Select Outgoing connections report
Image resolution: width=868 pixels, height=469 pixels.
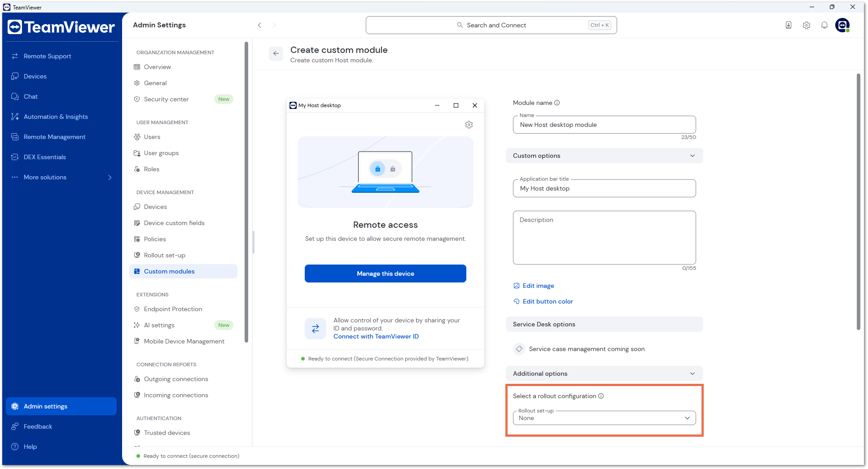183,379
